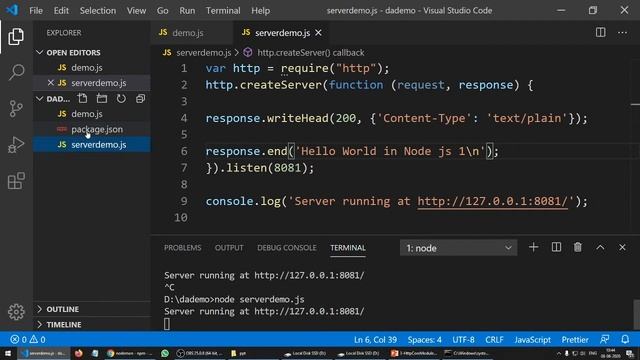Screen dimensions: 640x360
Task: Click the Ln 6, Col 39 status item
Action: pos(375,339)
